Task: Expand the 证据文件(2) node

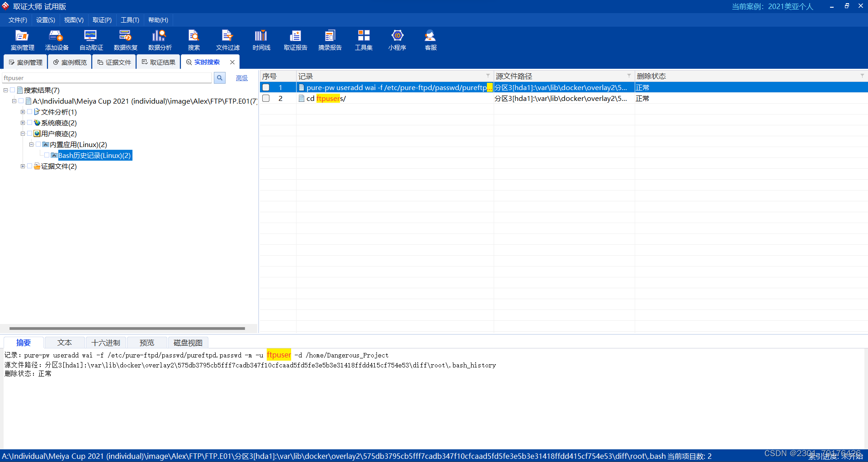Action: point(23,166)
